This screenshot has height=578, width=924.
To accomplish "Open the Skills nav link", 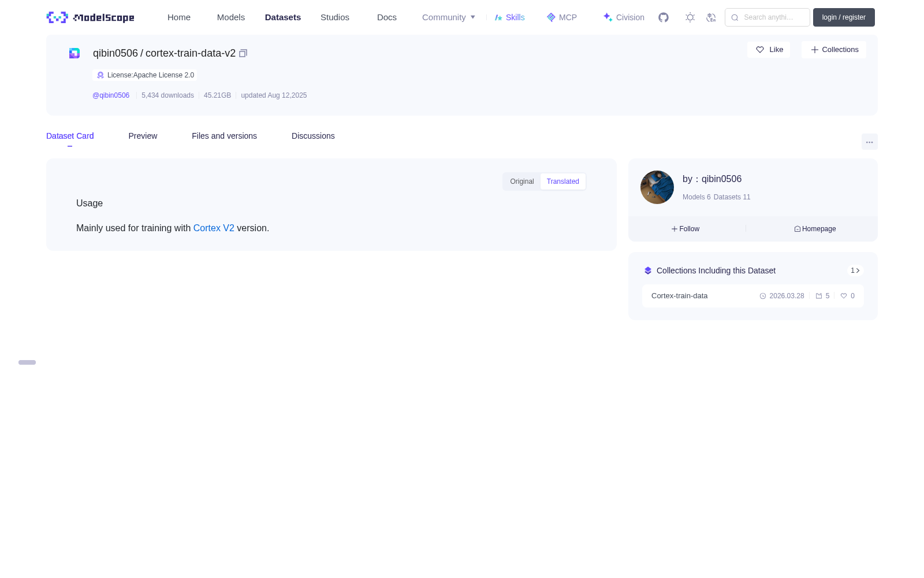I will click(510, 17).
